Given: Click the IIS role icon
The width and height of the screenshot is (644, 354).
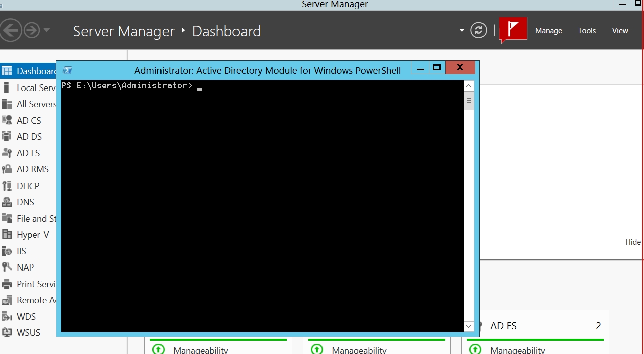Looking at the screenshot, I should pos(7,251).
